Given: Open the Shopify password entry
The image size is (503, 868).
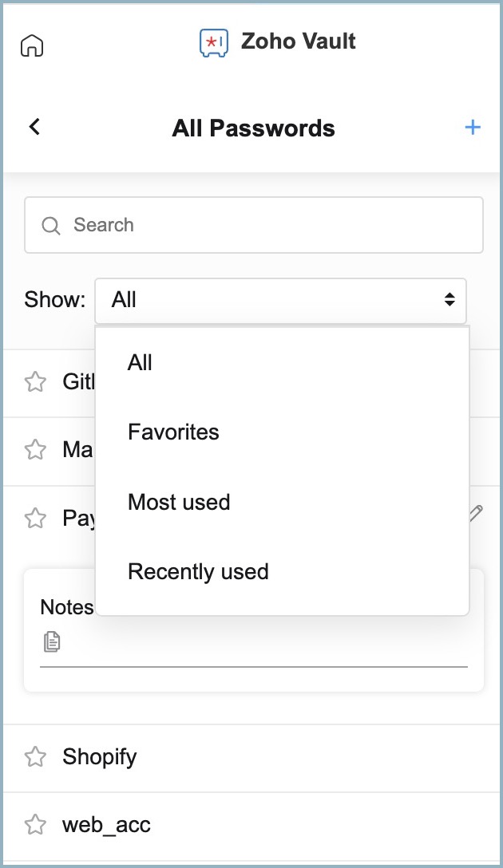Looking at the screenshot, I should click(100, 757).
